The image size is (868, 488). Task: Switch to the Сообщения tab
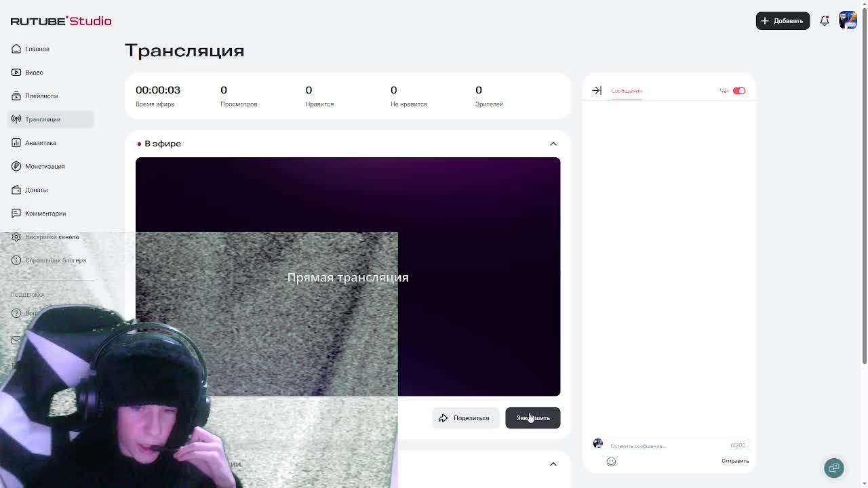coord(626,91)
